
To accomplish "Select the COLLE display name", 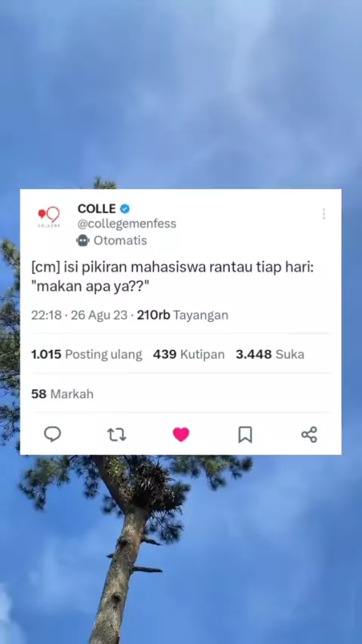I will [97, 209].
